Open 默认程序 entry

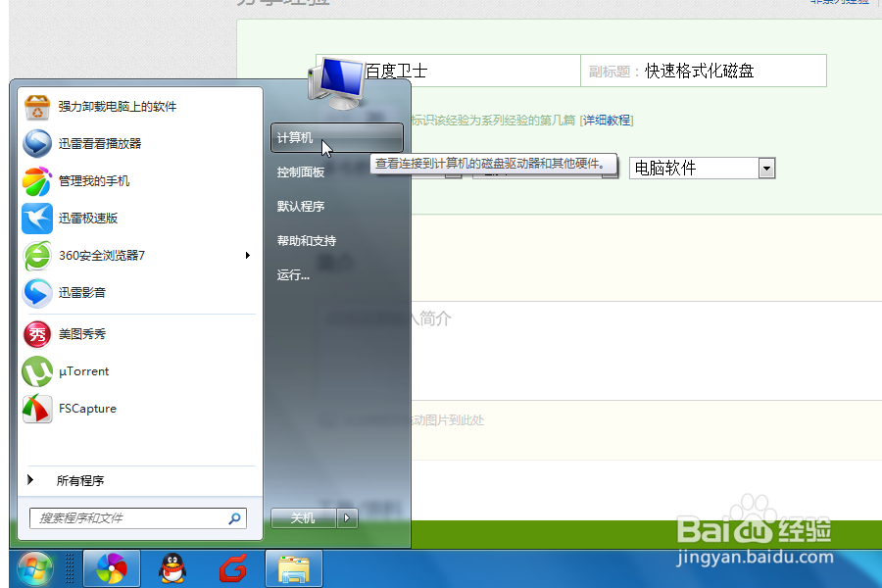[301, 207]
